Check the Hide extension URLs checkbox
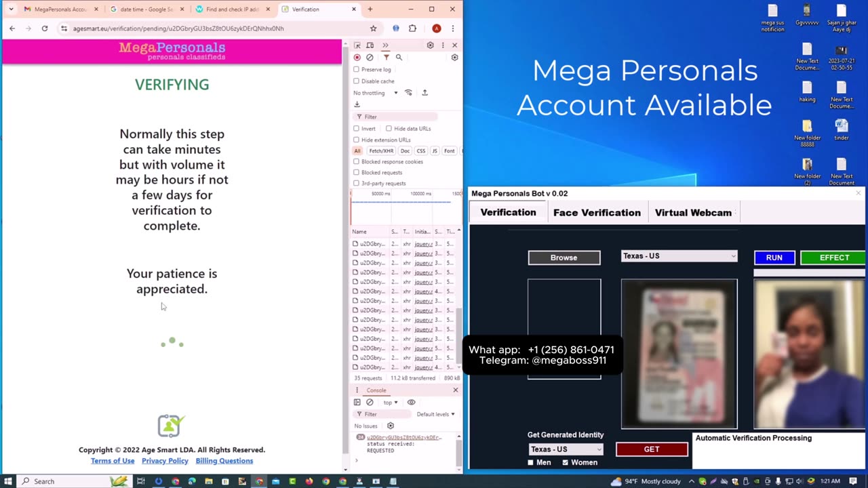868x488 pixels. coord(357,140)
